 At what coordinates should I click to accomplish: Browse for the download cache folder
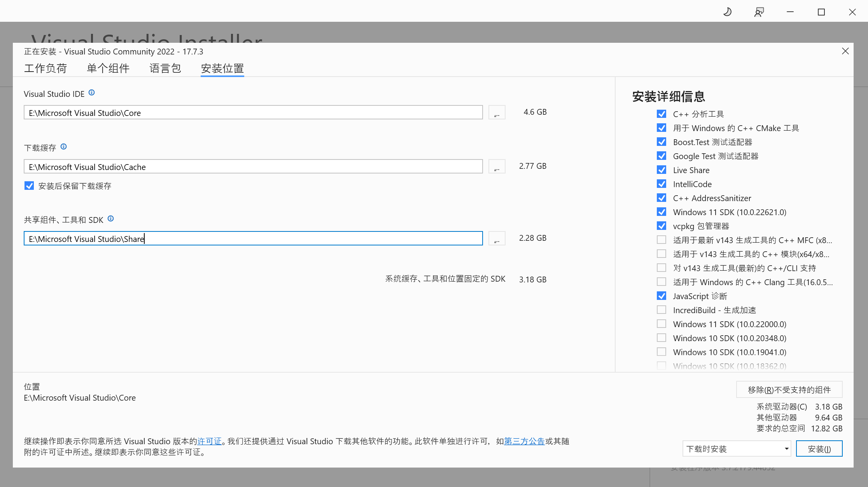tap(497, 166)
